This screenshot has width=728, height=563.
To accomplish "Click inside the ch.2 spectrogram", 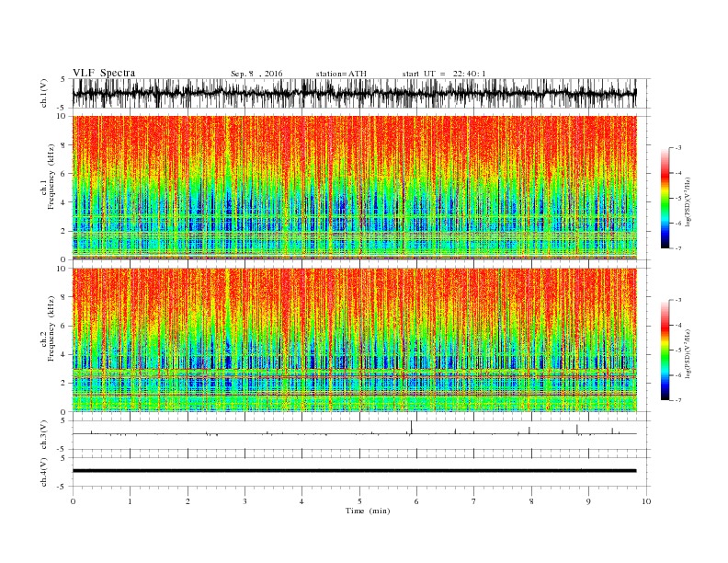I will pos(354,340).
